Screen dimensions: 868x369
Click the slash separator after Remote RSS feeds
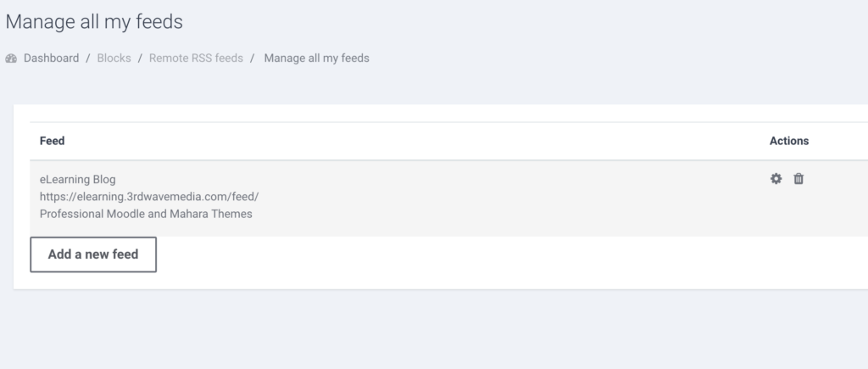coord(252,59)
